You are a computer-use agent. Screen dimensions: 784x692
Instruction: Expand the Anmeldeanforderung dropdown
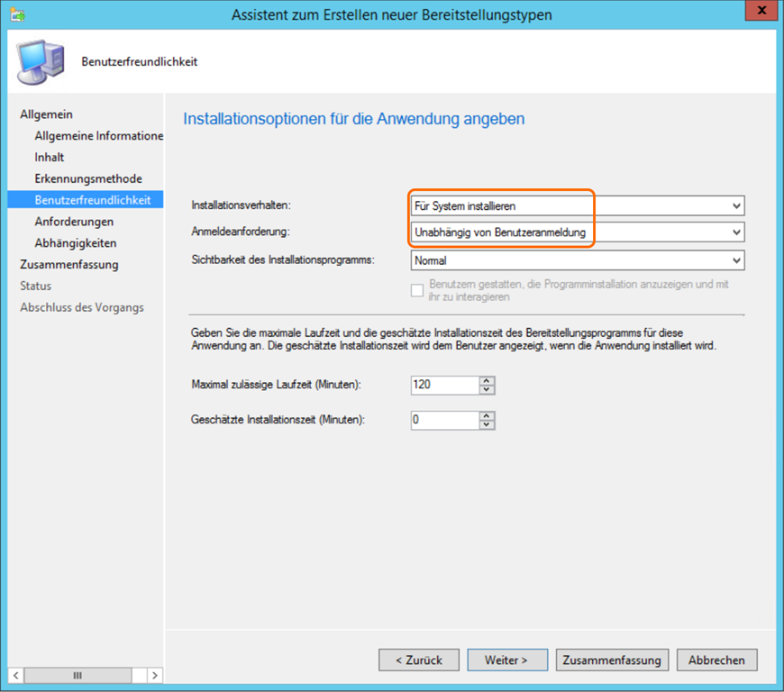[x=737, y=232]
